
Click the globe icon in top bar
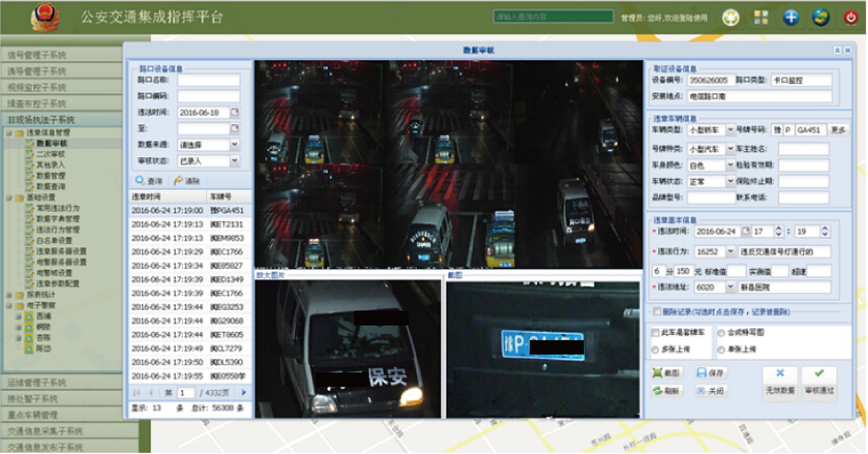coord(820,17)
